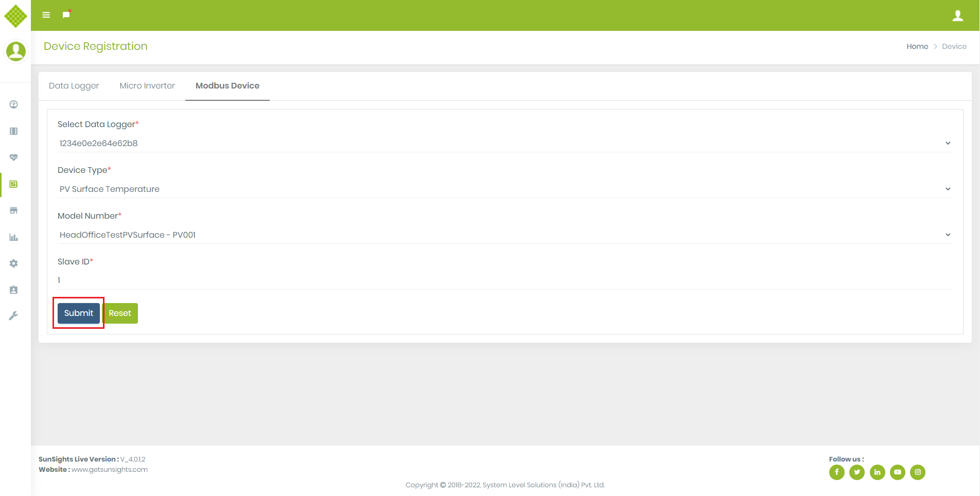The width and height of the screenshot is (980, 496).
Task: Click the green Reset button
Action: pos(120,313)
